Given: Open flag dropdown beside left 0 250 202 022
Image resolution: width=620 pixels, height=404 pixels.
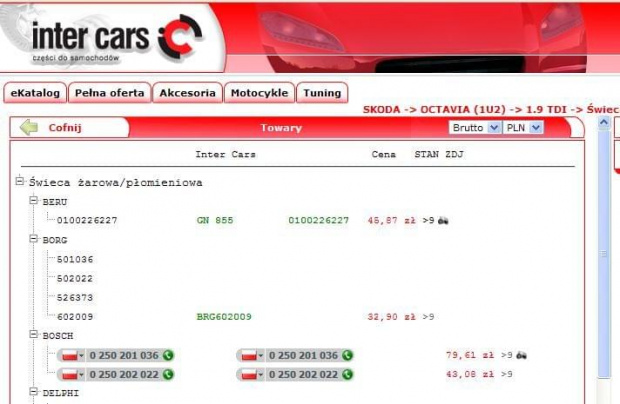Looking at the screenshot, I should point(72,374).
